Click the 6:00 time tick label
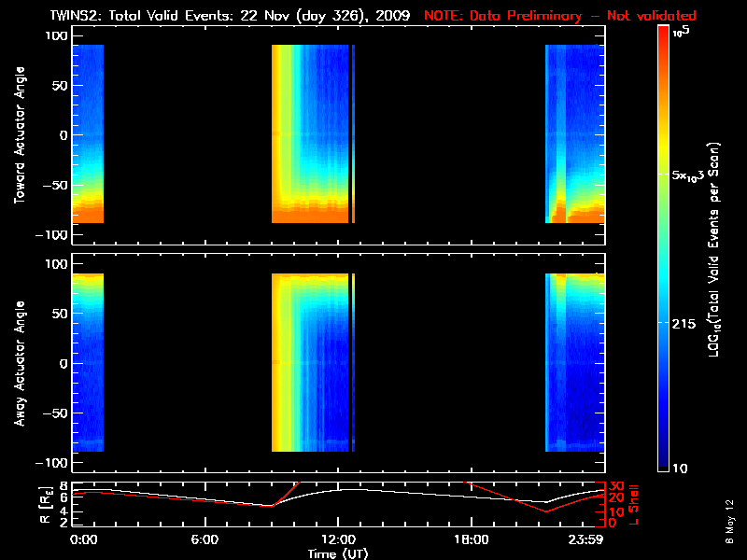747x560 pixels. 204,539
